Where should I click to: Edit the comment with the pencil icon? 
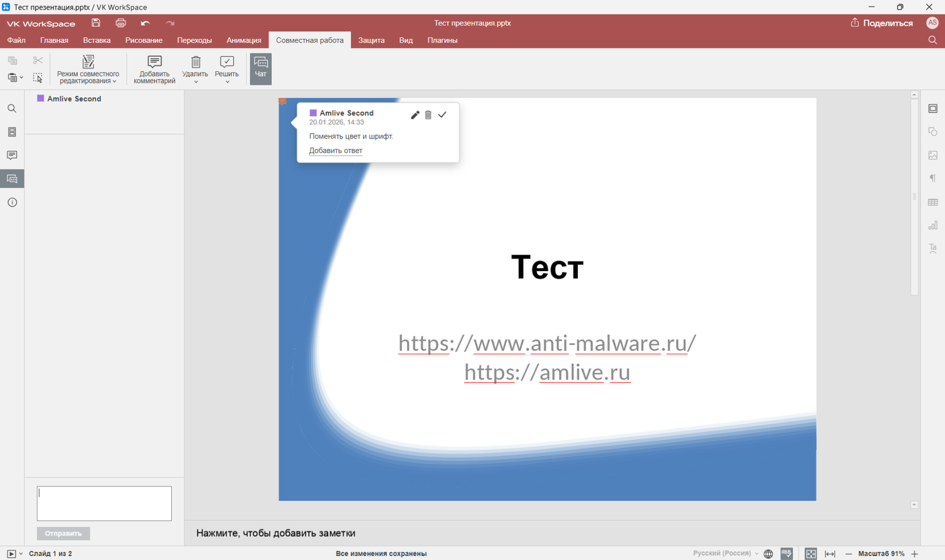415,115
